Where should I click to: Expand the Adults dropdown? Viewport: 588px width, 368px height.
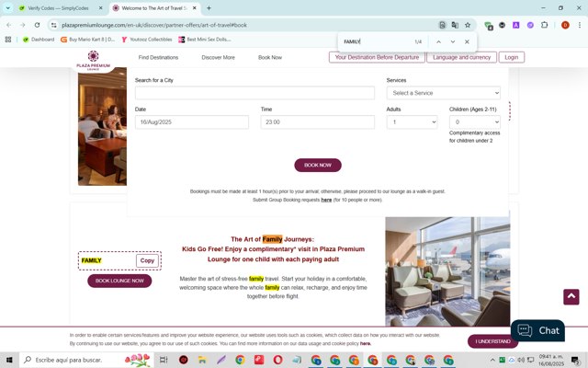point(413,122)
